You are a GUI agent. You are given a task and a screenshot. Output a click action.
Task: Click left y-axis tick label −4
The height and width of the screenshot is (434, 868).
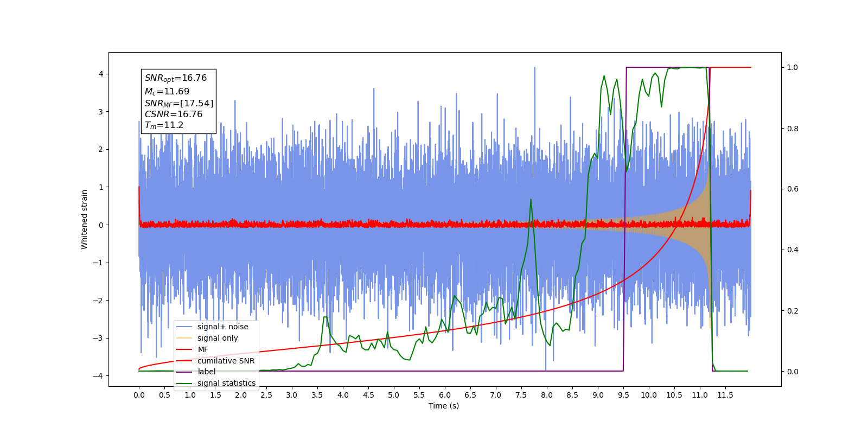98,376
